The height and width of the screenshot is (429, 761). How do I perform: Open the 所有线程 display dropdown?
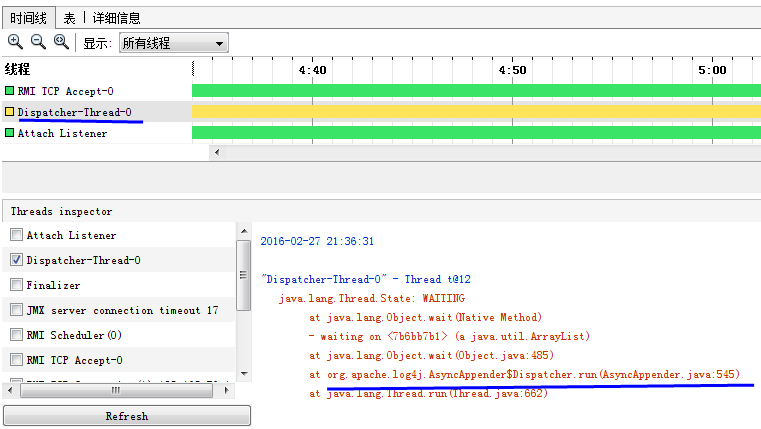[174, 43]
